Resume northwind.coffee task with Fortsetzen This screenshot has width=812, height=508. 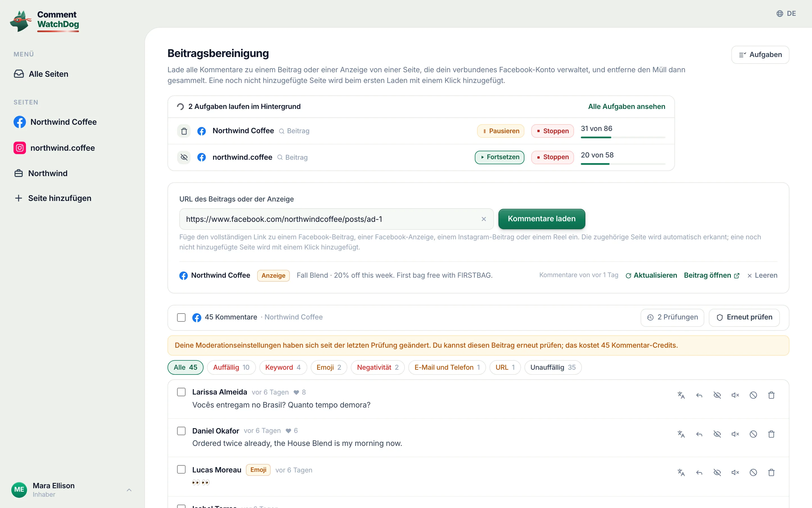(499, 157)
